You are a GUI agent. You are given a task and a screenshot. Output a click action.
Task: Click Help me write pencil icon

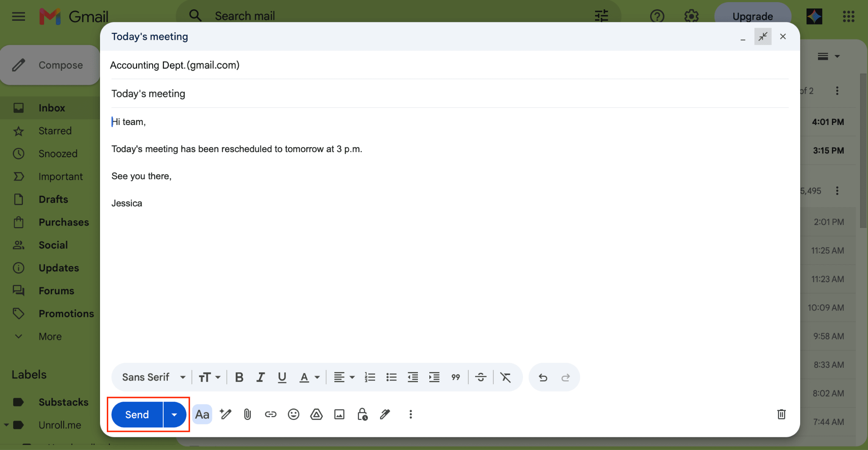225,414
